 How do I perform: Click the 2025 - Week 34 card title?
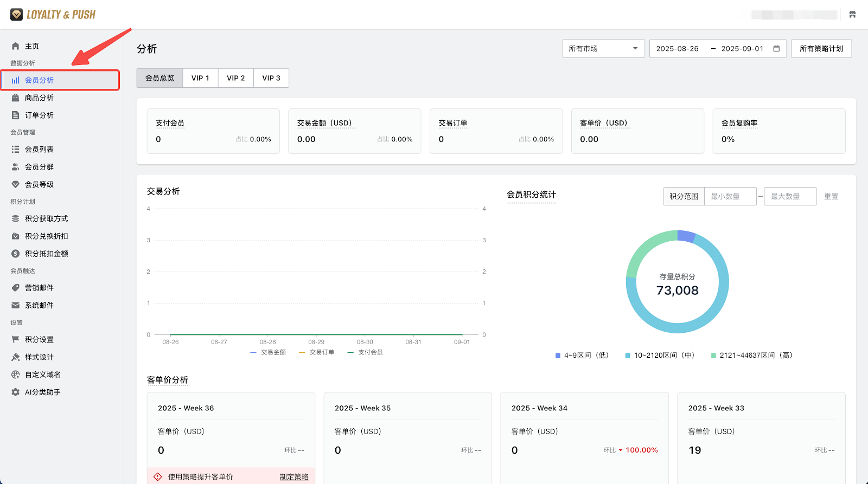tap(540, 408)
